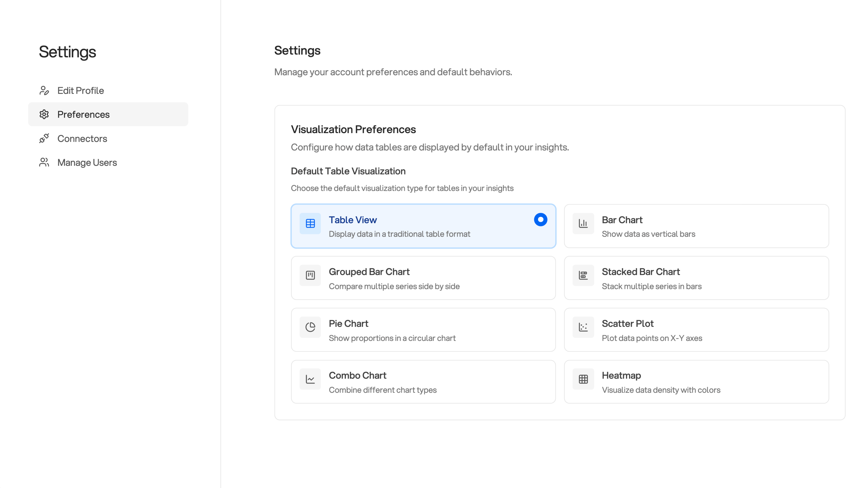Open the Edit Profile section
Screen dimensions: 868x488
point(80,90)
